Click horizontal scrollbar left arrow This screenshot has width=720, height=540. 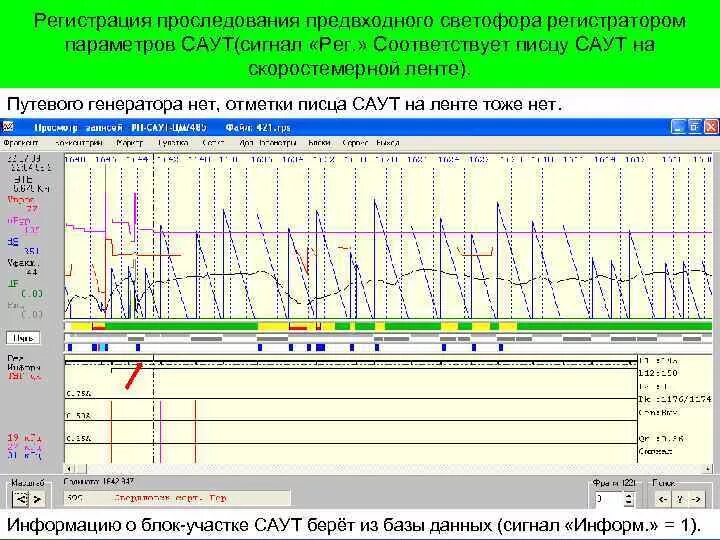pyautogui.click(x=69, y=469)
